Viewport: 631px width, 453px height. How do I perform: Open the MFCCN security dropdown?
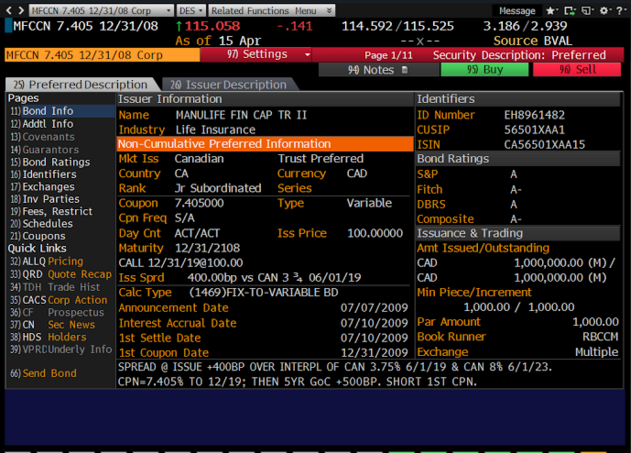[x=102, y=10]
